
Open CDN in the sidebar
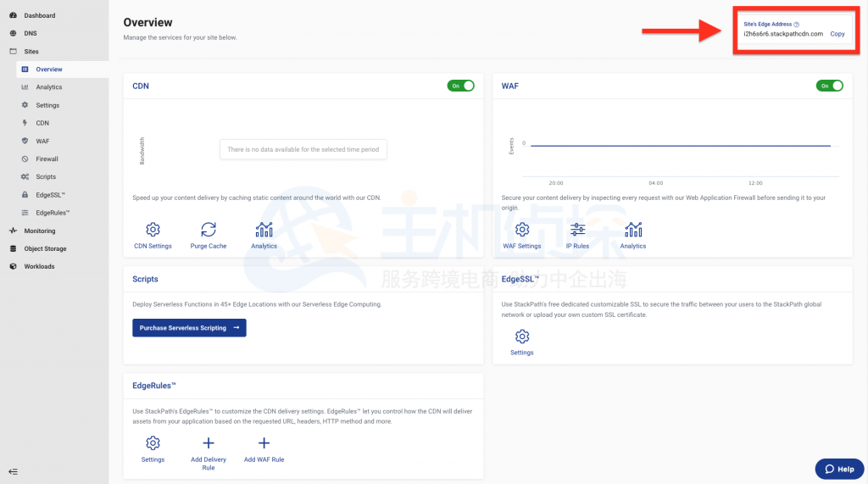[42, 123]
